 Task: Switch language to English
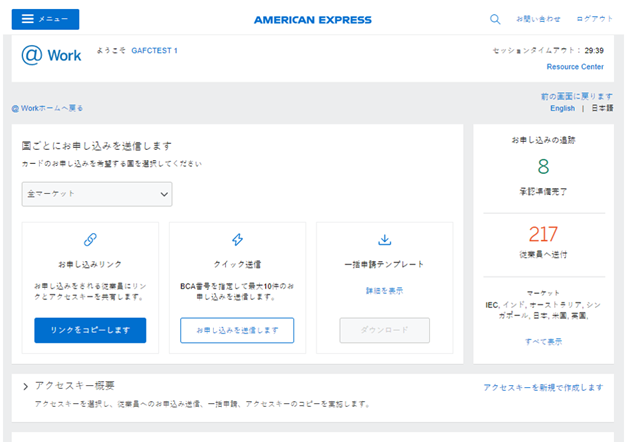(x=562, y=108)
